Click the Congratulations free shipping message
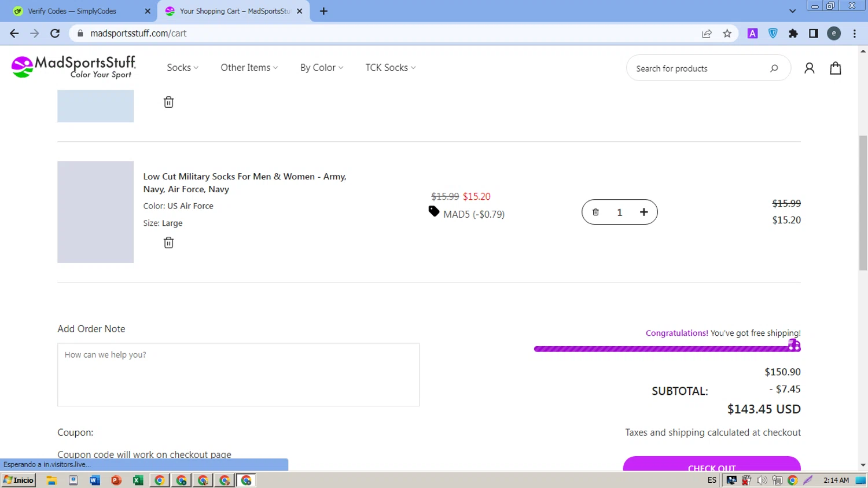The height and width of the screenshot is (488, 868). [x=723, y=333]
